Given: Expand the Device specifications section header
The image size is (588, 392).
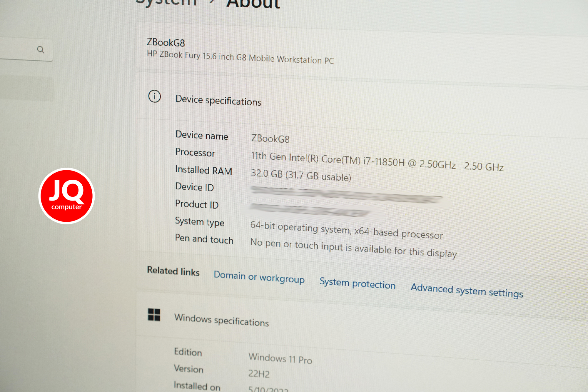Looking at the screenshot, I should (x=362, y=101).
